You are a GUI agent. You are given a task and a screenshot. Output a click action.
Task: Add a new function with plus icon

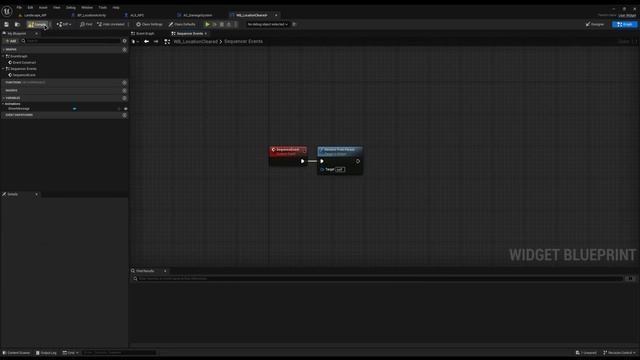click(x=124, y=82)
